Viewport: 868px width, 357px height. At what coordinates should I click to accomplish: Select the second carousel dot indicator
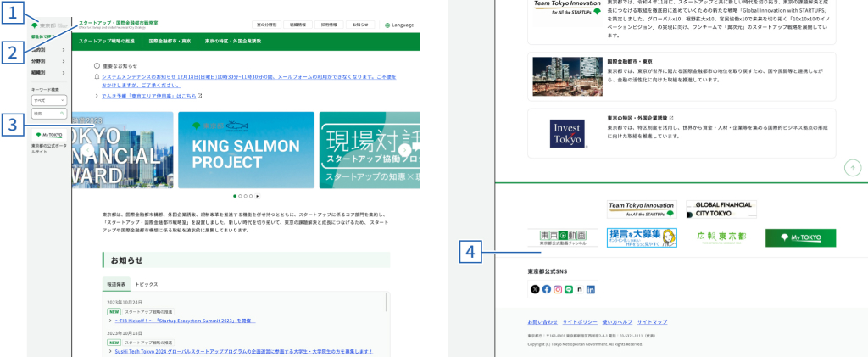[x=240, y=196]
